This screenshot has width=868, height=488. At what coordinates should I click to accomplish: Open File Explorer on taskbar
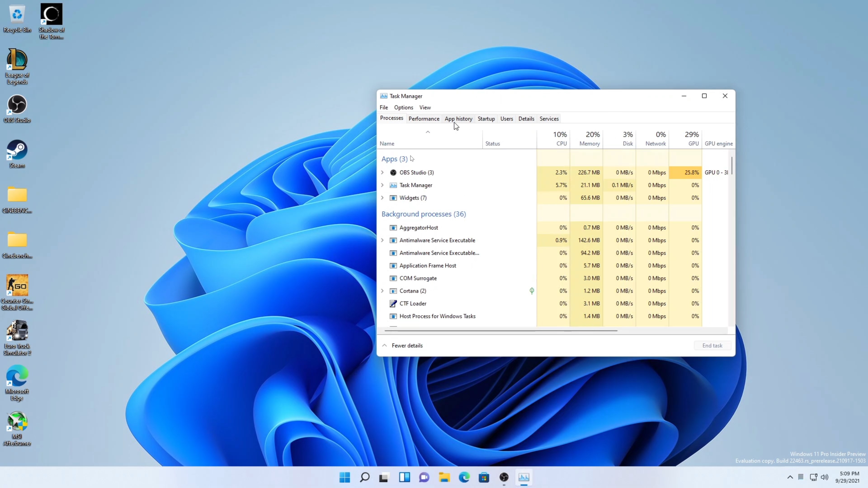(x=444, y=477)
